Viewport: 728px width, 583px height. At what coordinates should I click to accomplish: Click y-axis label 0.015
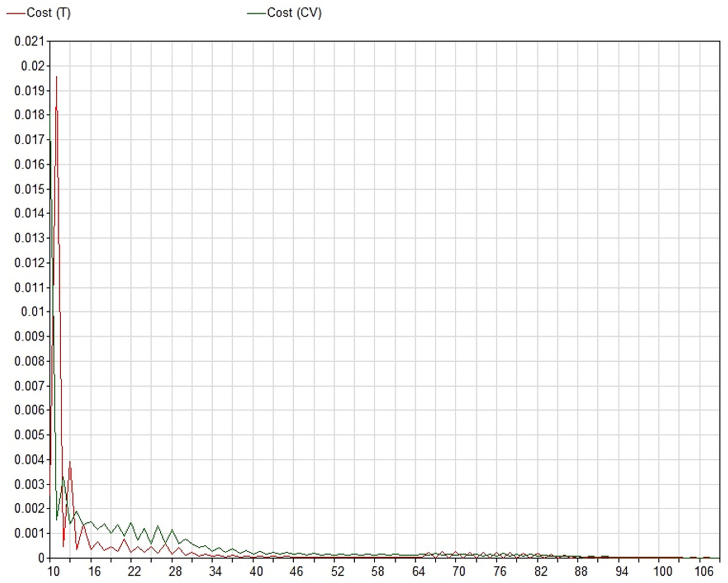click(29, 189)
